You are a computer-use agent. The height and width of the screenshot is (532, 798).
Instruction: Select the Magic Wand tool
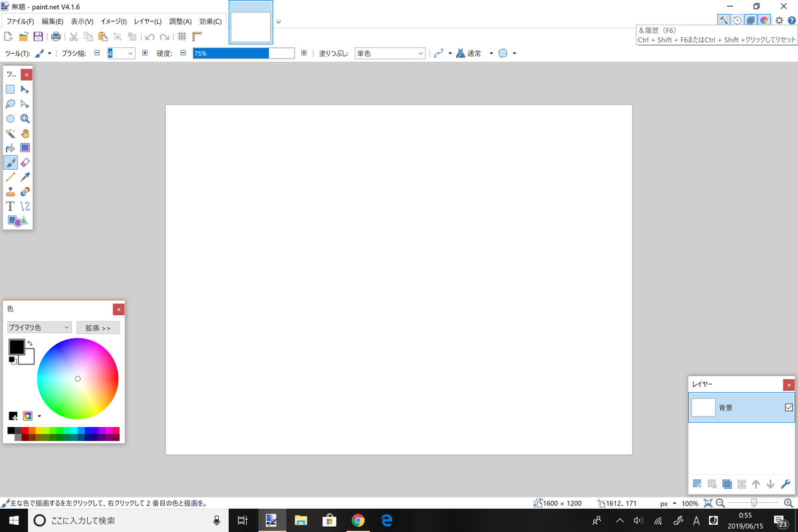click(x=11, y=133)
